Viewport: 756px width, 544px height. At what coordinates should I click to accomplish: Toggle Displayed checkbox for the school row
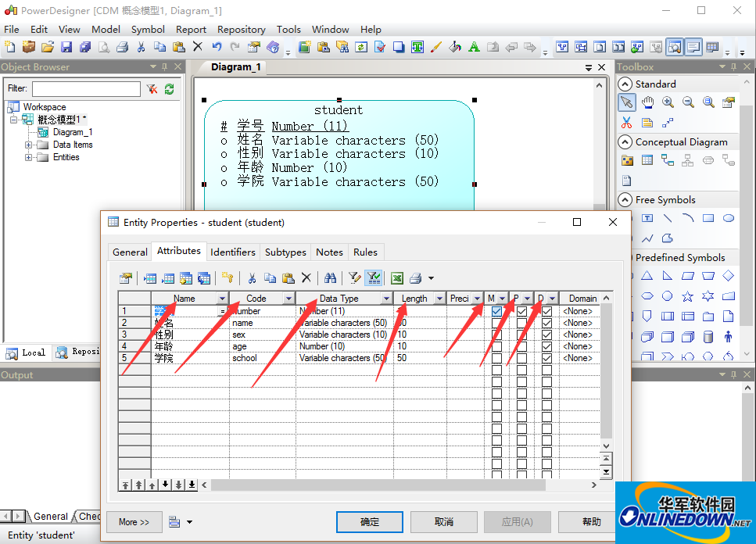click(x=546, y=358)
